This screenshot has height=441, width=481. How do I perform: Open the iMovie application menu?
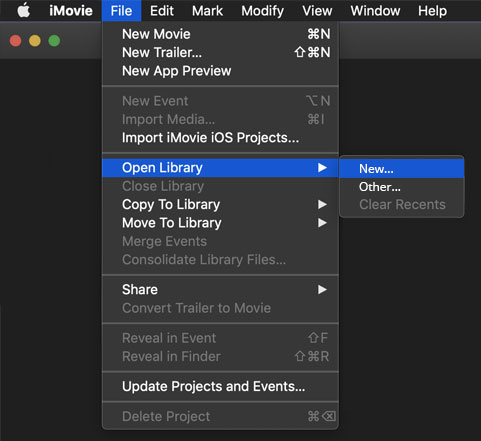(x=71, y=11)
